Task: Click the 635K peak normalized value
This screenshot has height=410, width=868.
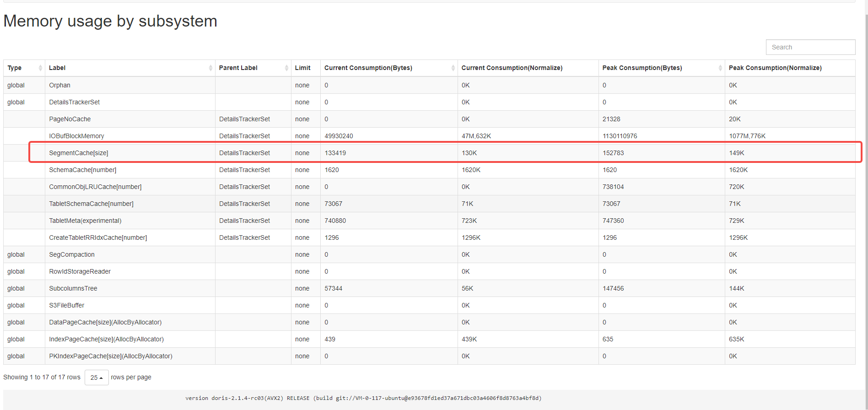Action: (737, 339)
